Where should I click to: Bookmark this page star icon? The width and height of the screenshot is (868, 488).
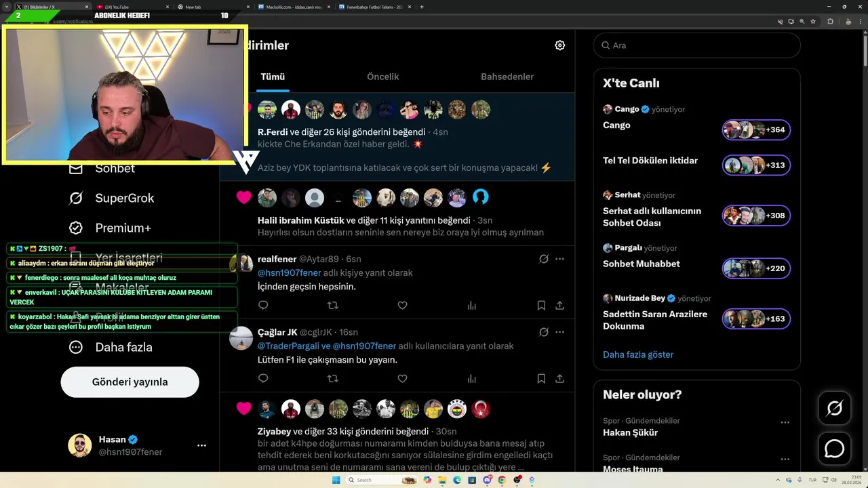pos(813,22)
